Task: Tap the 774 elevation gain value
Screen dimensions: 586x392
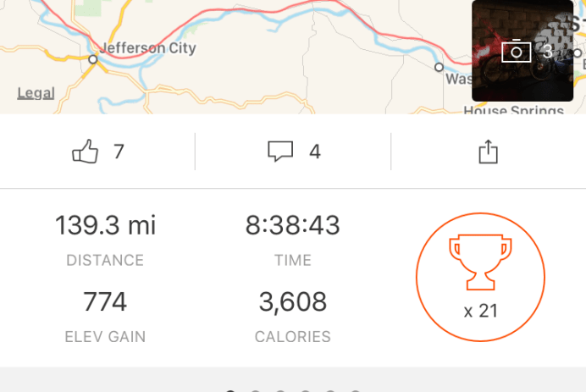Action: coord(105,301)
